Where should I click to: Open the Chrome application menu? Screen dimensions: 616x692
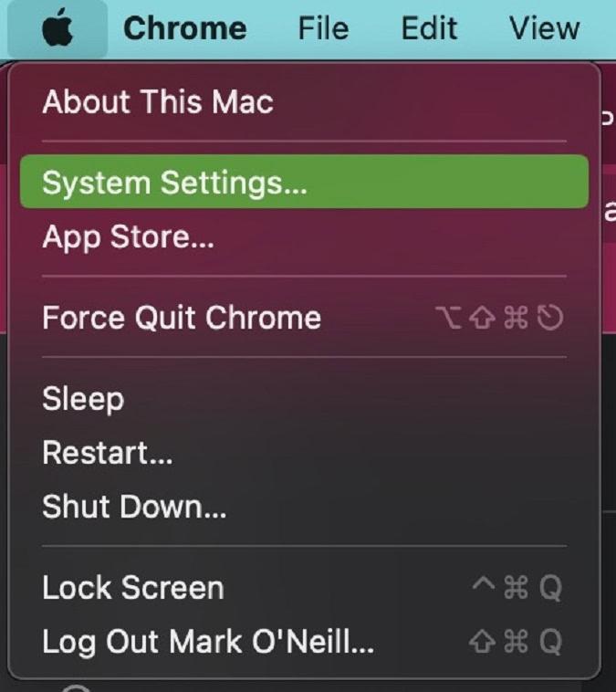pos(184,28)
